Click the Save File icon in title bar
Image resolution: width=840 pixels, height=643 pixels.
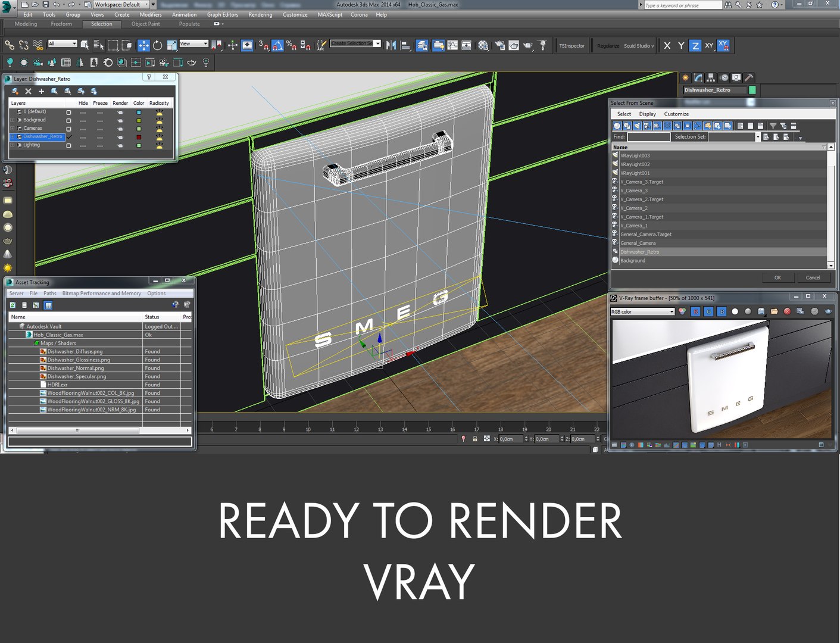point(46,4)
